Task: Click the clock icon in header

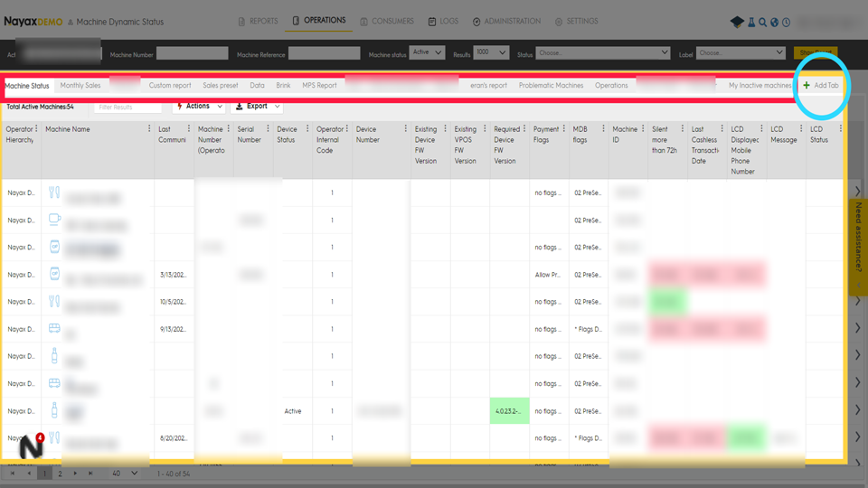Action: (786, 22)
